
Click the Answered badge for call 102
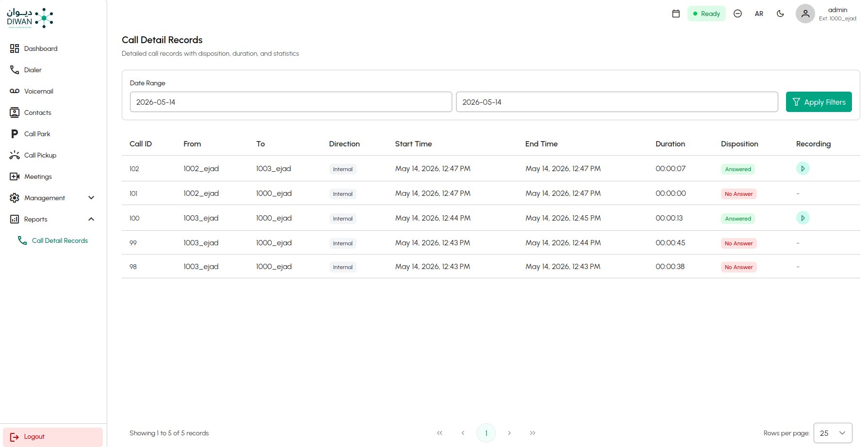[x=738, y=169]
